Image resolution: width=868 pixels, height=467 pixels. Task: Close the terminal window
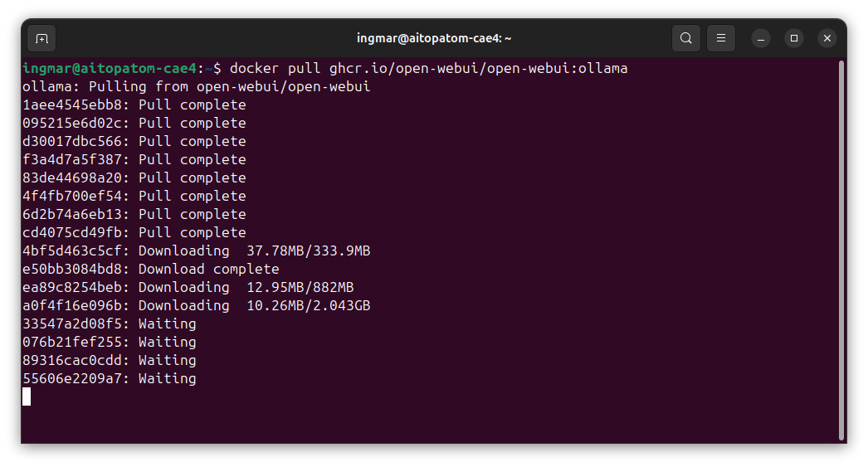(x=827, y=38)
